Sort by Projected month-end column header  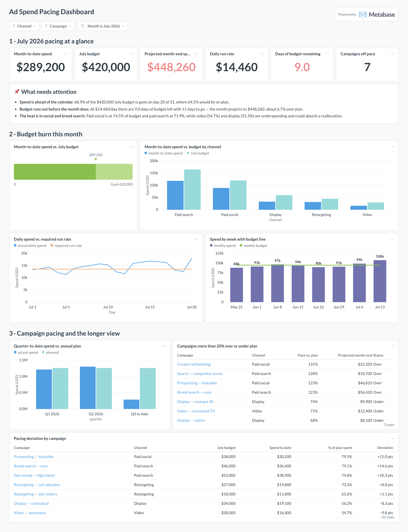pos(355,355)
